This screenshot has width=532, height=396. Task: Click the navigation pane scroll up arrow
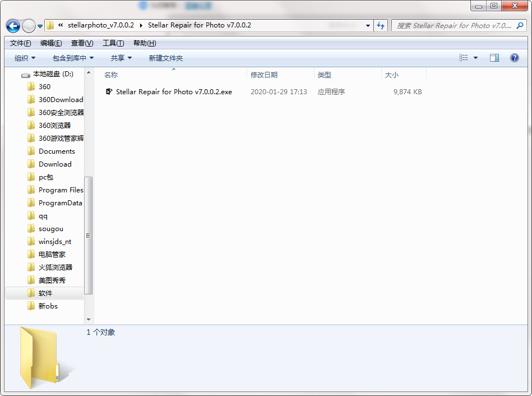[89, 72]
